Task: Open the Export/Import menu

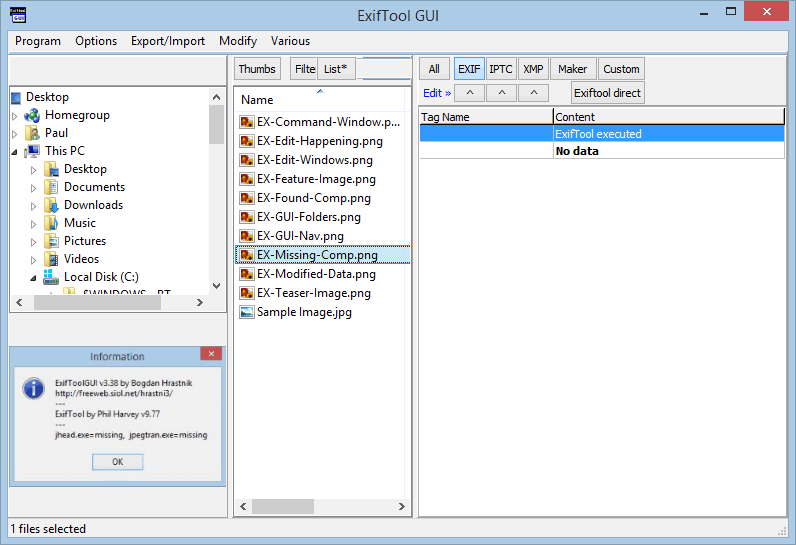Action: (x=167, y=41)
